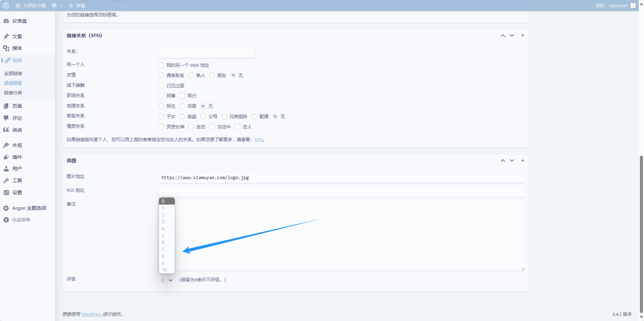The width and height of the screenshot is (644, 321).
Task: Open the XFN help link
Action: click(258, 140)
